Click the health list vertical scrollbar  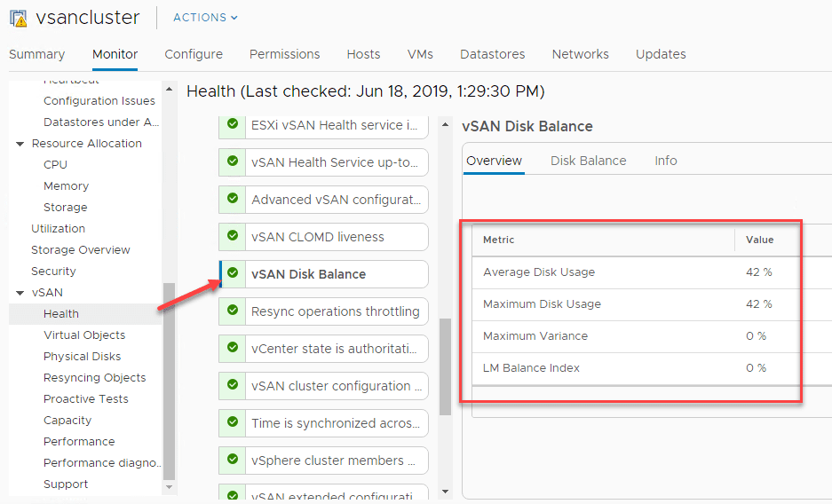pyautogui.click(x=446, y=364)
